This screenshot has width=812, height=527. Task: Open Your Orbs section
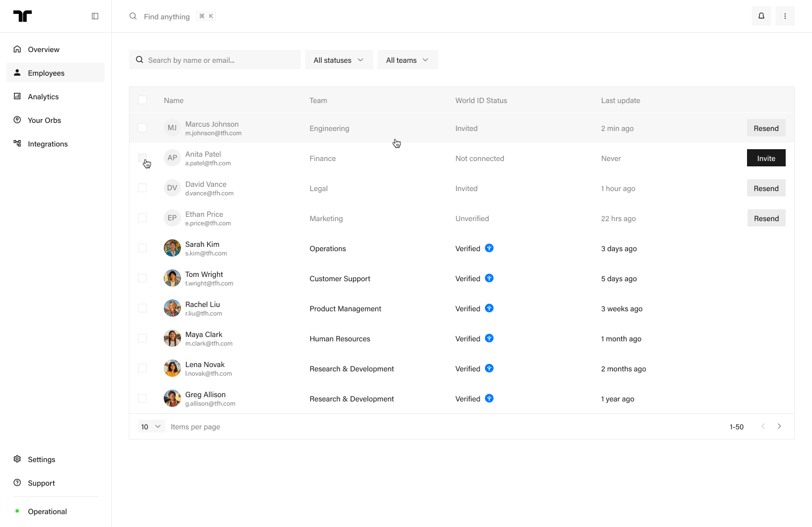[55, 120]
